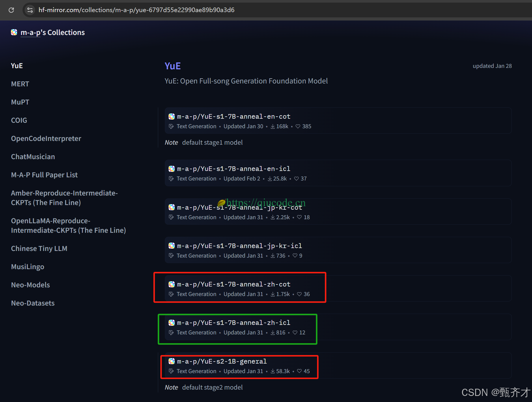Click avatar icon beside YuE-s1-7B-anneal-jp-kr-cot
532x402 pixels.
click(x=172, y=207)
